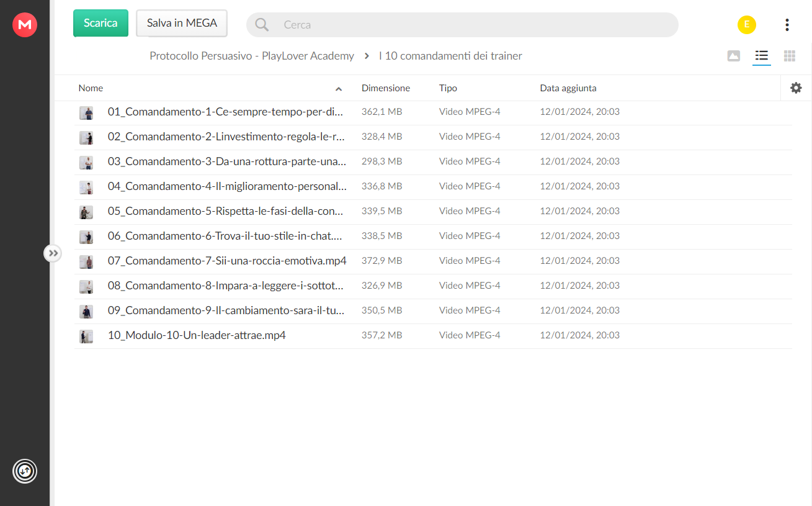Toggle sort order arrow in Nome column
Screen dimensions: 812x506
(x=339, y=89)
